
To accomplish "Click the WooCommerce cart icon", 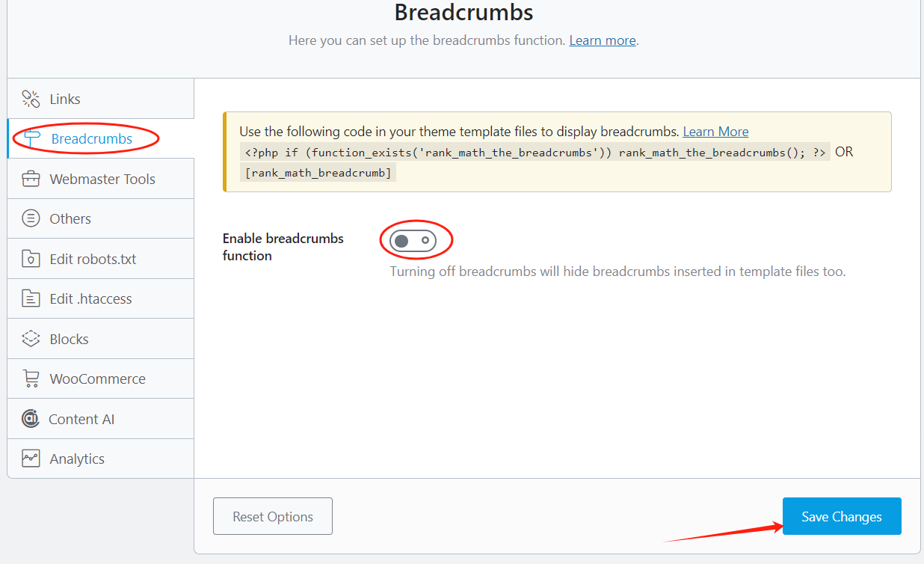I will pos(31,378).
